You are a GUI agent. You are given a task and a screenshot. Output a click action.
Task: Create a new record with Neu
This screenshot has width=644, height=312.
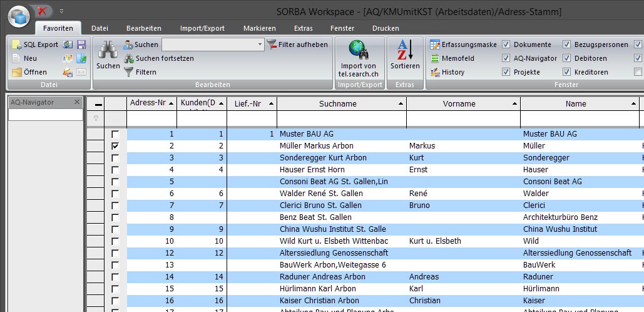(24, 58)
